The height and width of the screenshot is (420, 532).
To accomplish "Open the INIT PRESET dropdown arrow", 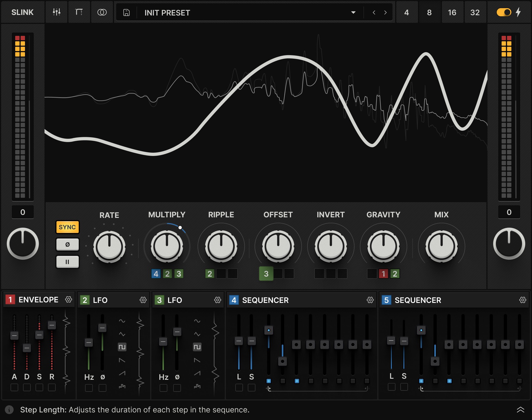I will click(353, 12).
